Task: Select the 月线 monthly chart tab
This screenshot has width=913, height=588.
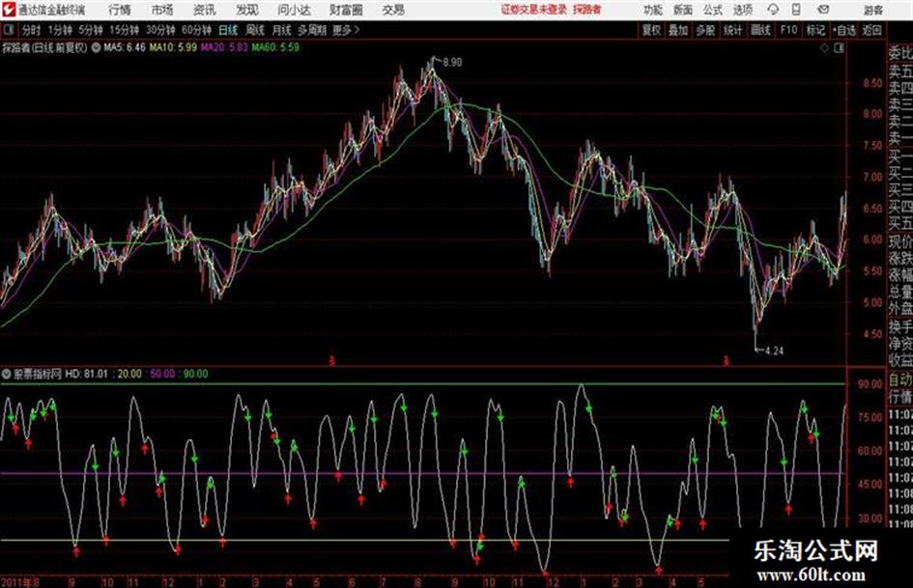Action: coord(282,30)
